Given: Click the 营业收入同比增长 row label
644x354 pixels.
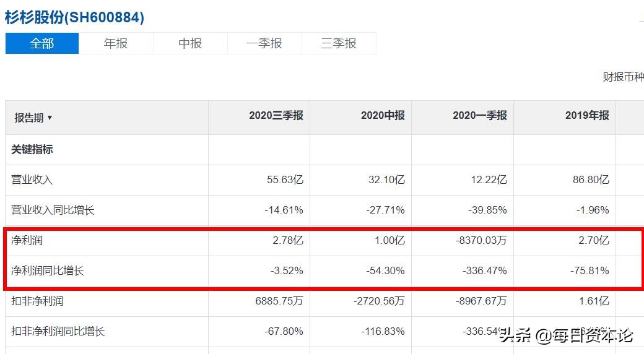Looking at the screenshot, I should (53, 210).
